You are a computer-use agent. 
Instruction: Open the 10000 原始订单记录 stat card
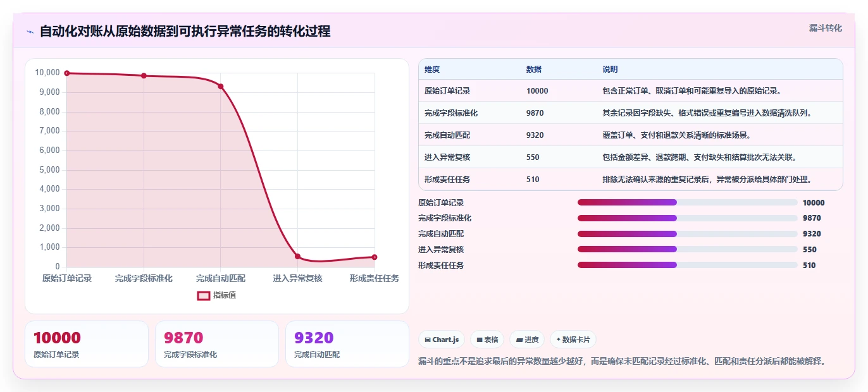[87, 344]
